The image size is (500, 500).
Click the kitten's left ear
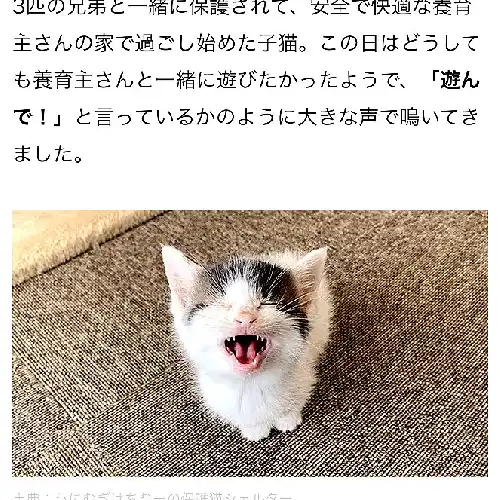tap(178, 272)
